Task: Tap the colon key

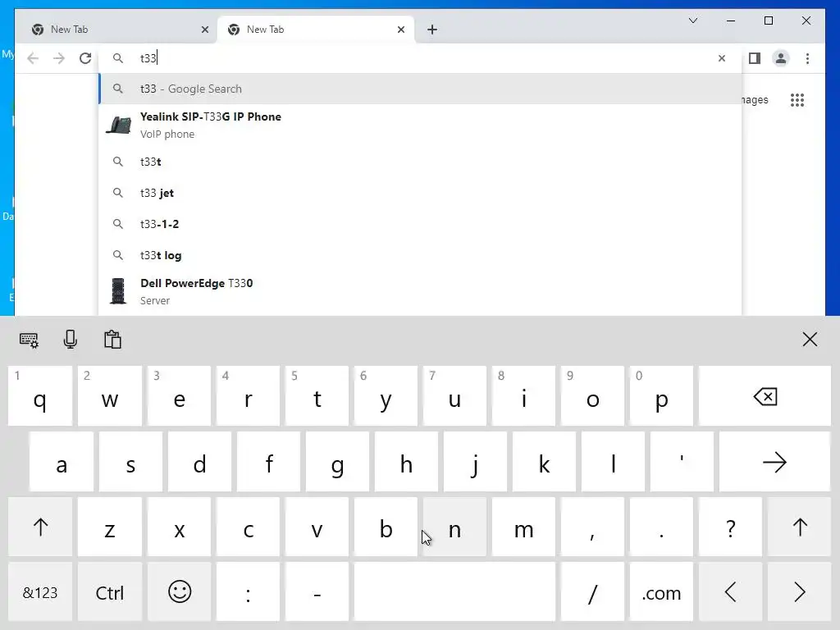Action: 248,592
